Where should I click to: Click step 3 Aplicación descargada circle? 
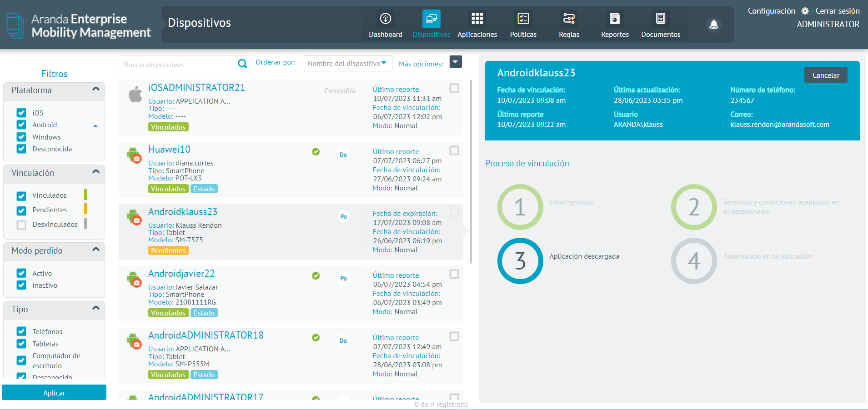coord(520,261)
